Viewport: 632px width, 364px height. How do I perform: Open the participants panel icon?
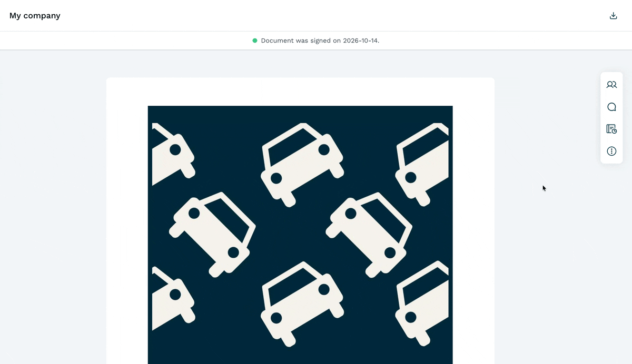611,85
